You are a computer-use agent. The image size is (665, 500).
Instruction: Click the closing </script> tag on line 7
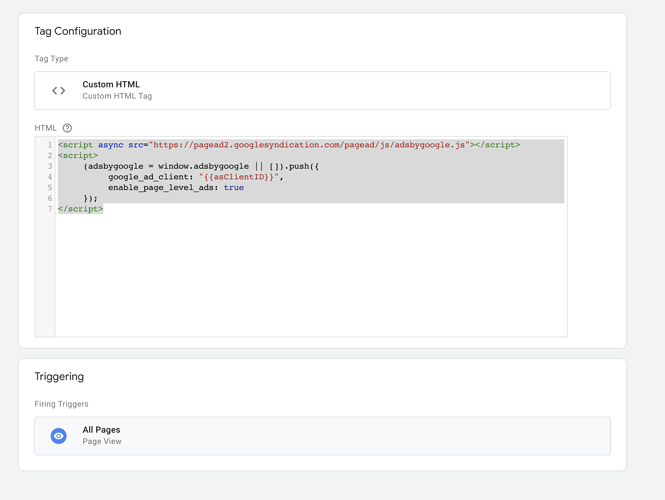[81, 209]
